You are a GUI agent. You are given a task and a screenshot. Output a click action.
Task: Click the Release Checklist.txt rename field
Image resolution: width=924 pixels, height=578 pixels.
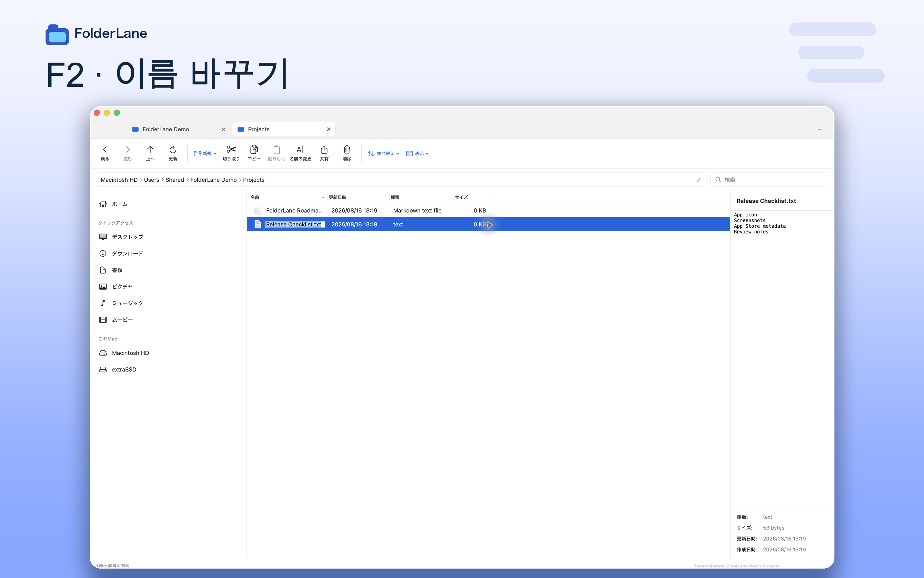click(x=295, y=224)
